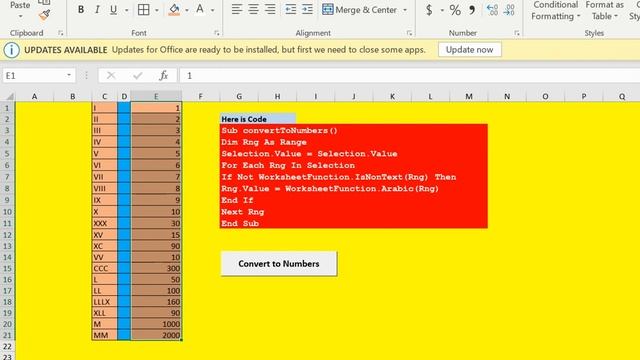Open Accounting format dropdown arrow
Viewport: 640px width, 360px height.
coord(442,10)
